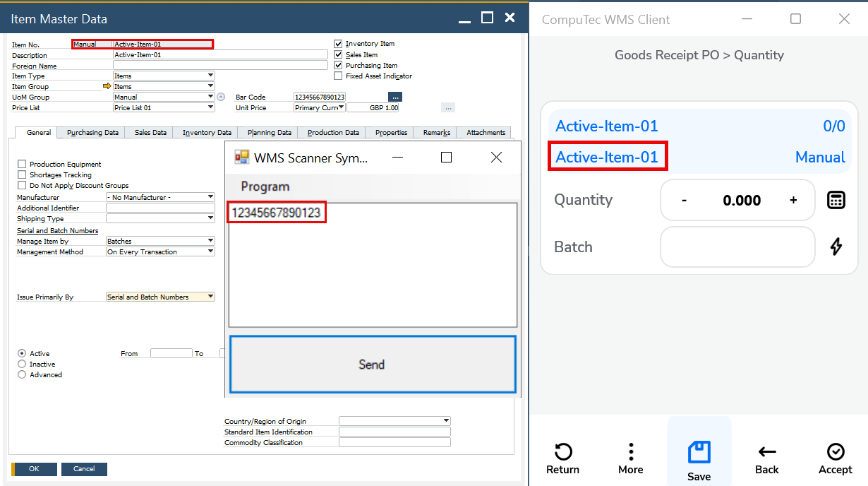Click the Return icon in WMS footer
Image resolution: width=868 pixels, height=486 pixels.
[x=562, y=452]
